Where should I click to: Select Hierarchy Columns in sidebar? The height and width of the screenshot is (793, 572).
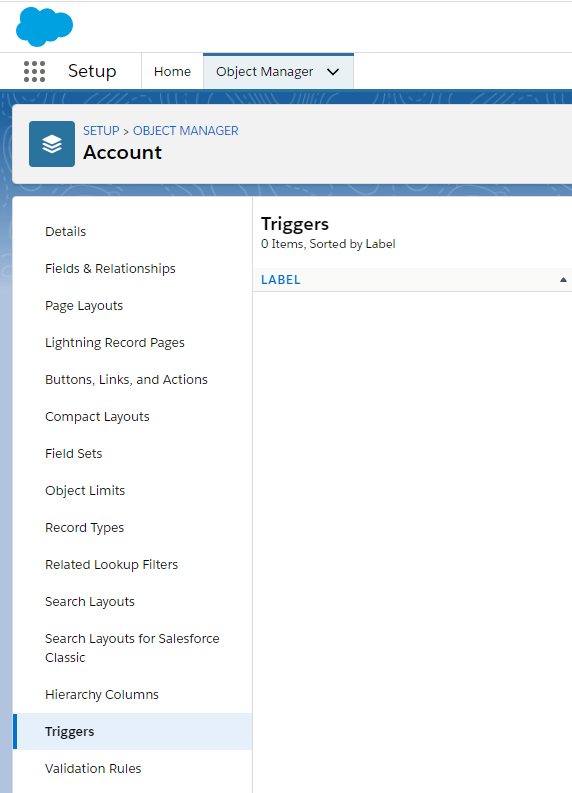(x=102, y=694)
